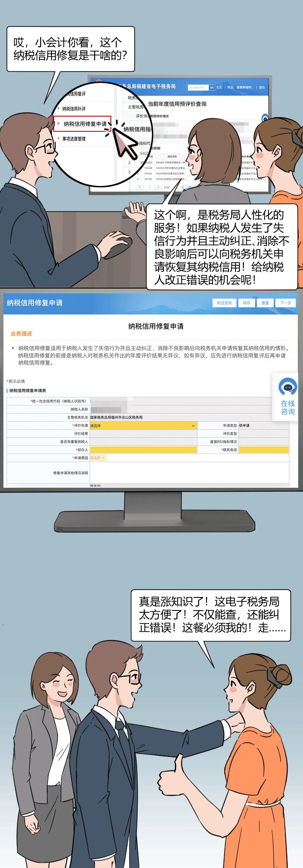
Task: Select 纳税信用补评 in the side menu
Action: pyautogui.click(x=74, y=108)
